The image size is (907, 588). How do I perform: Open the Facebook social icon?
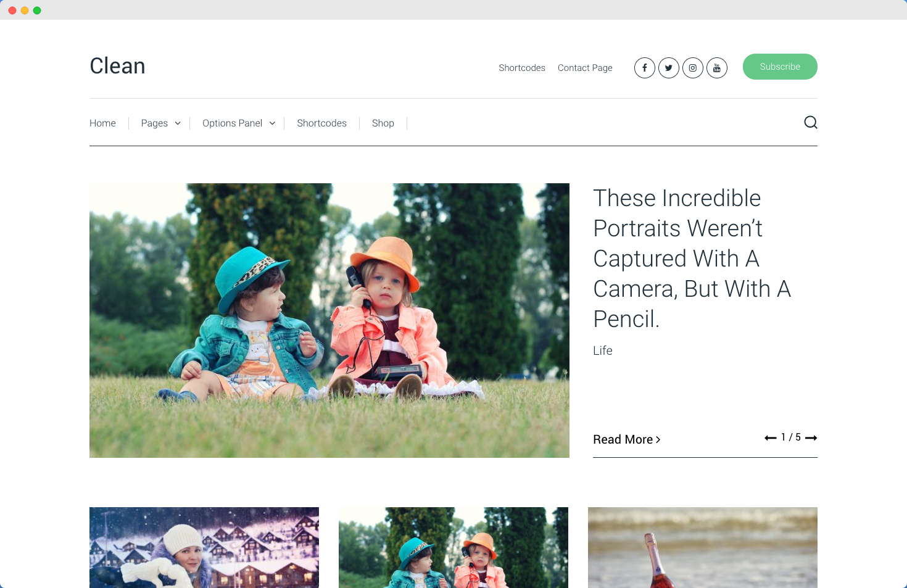644,68
